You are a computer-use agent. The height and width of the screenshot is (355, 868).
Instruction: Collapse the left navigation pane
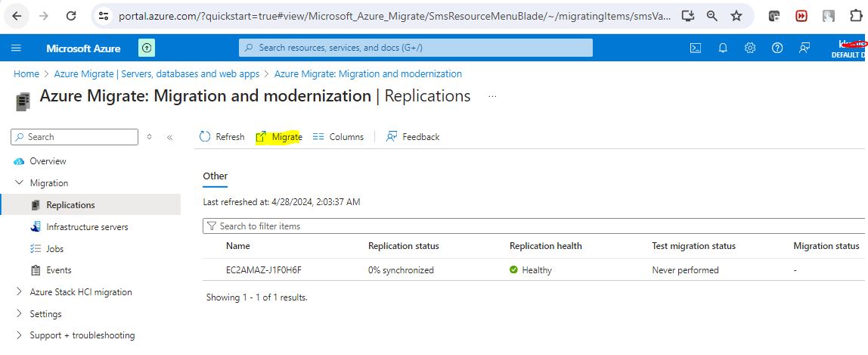169,137
